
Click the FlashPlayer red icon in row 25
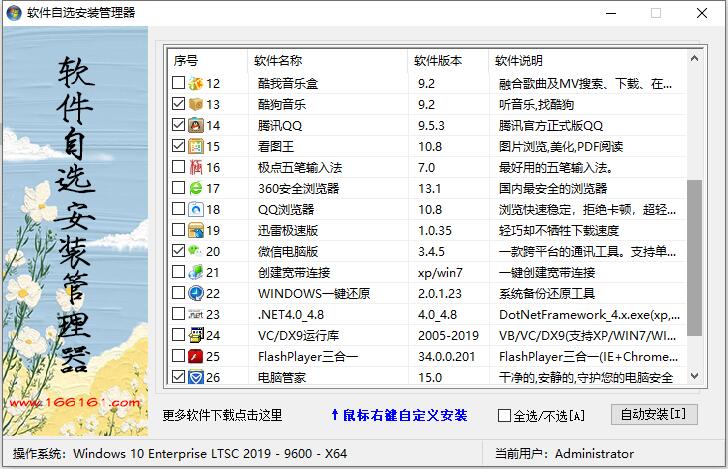(x=195, y=356)
